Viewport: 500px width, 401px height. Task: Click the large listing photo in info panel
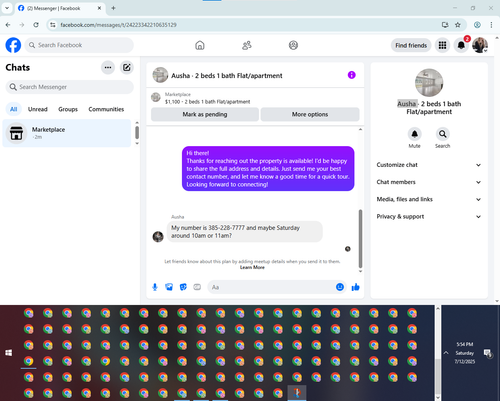pos(429,83)
